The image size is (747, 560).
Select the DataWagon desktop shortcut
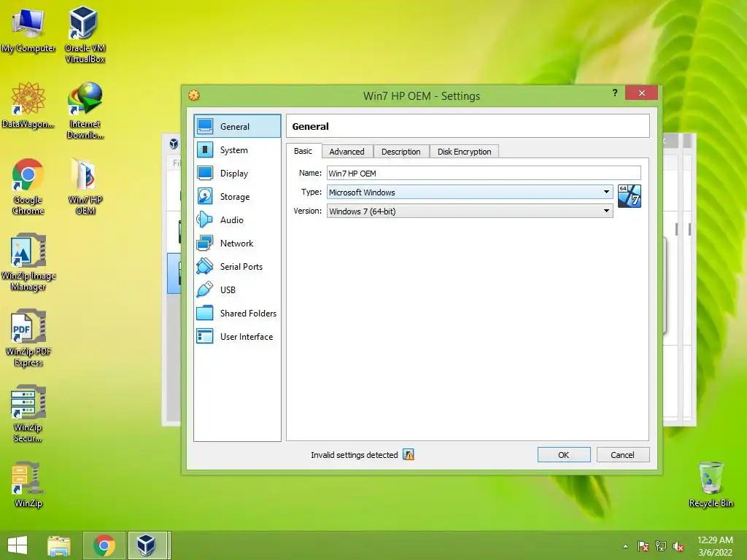tap(28, 105)
